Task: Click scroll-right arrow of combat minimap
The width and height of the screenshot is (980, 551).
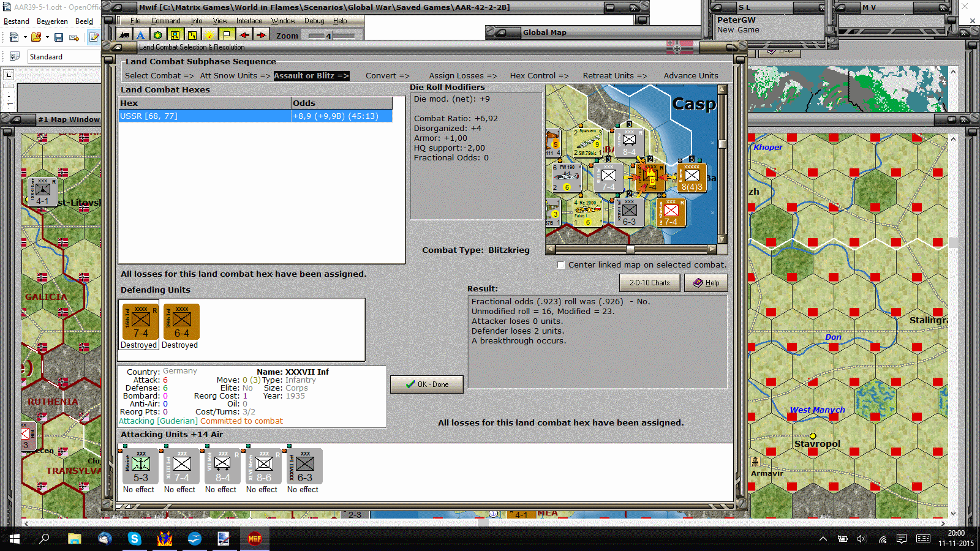Action: coord(711,250)
